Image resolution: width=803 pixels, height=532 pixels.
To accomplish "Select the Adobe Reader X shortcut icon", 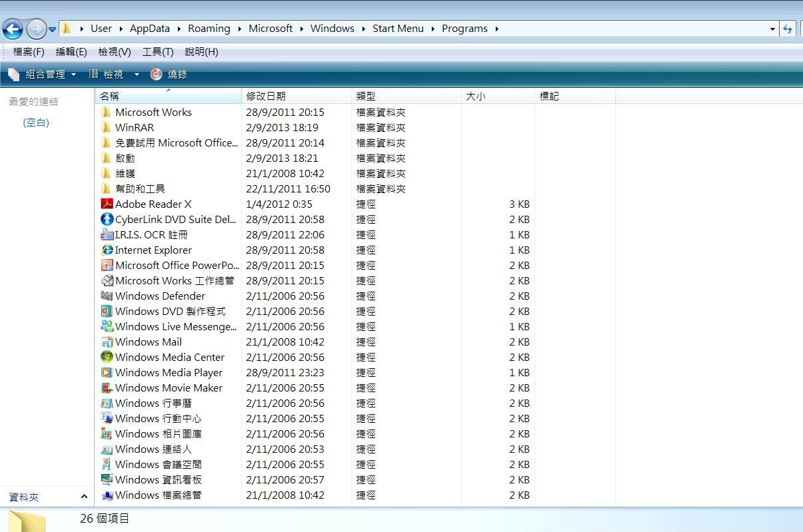I will pos(107,204).
